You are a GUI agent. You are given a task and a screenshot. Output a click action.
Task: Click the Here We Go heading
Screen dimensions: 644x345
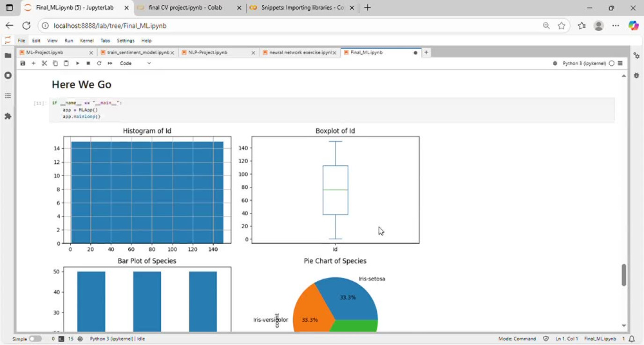[81, 84]
